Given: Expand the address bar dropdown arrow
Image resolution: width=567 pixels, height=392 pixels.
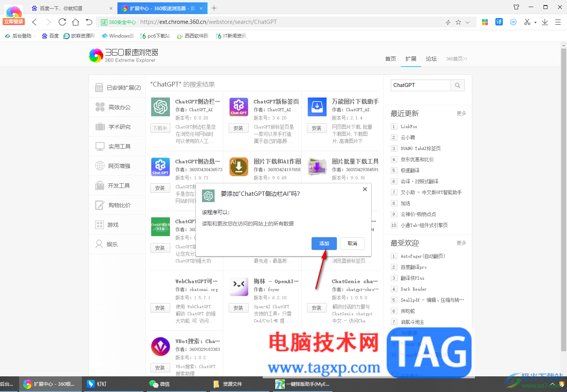Looking at the screenshot, I should click(x=468, y=22).
